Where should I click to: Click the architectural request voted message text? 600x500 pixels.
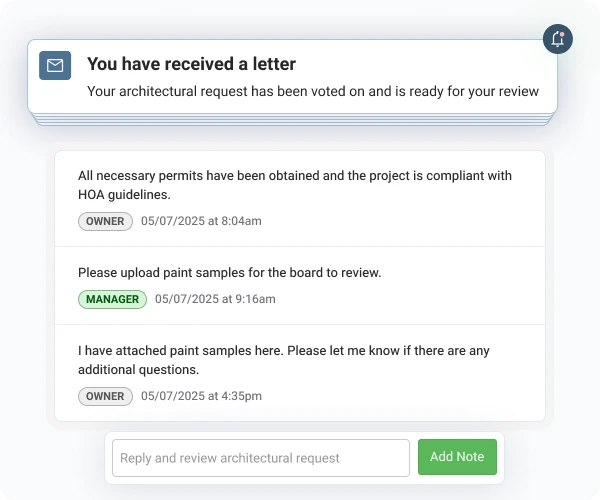[x=313, y=91]
